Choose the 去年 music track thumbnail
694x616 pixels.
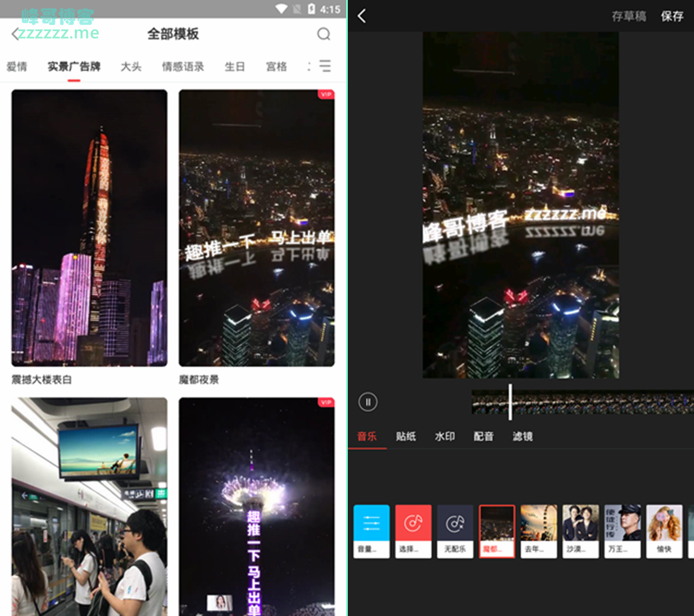coord(539,531)
